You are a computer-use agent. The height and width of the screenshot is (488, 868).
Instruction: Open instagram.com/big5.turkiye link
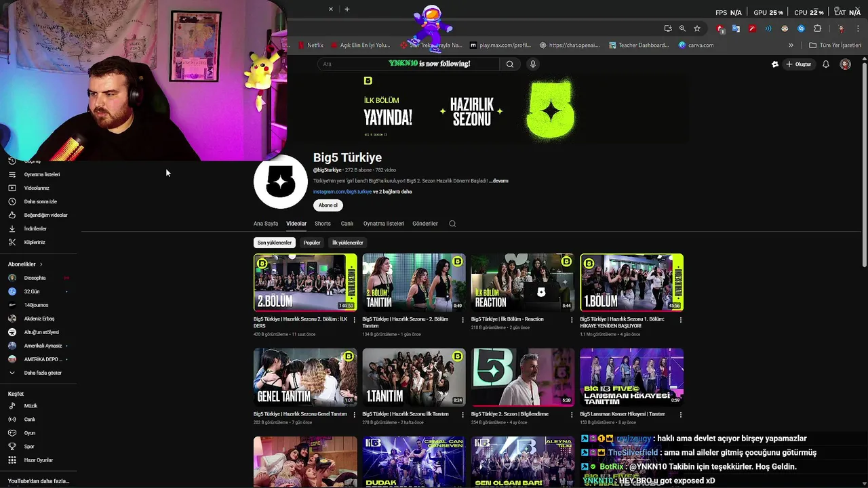click(342, 192)
